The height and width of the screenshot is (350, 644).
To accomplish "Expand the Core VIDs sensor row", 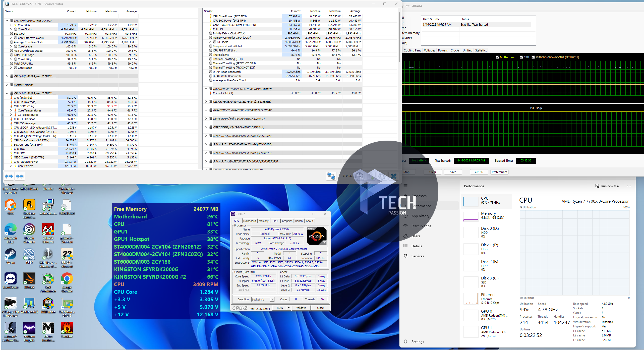I will [x=11, y=25].
